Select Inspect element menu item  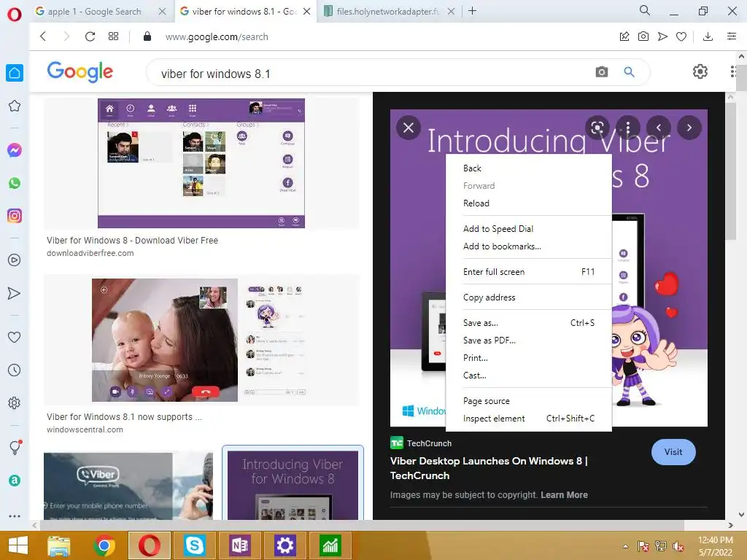click(x=529, y=419)
